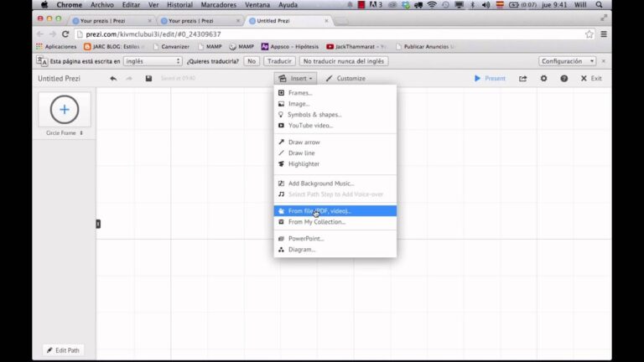The height and width of the screenshot is (362, 644).
Task: Open the Historial menu in menu bar
Action: pos(179,5)
